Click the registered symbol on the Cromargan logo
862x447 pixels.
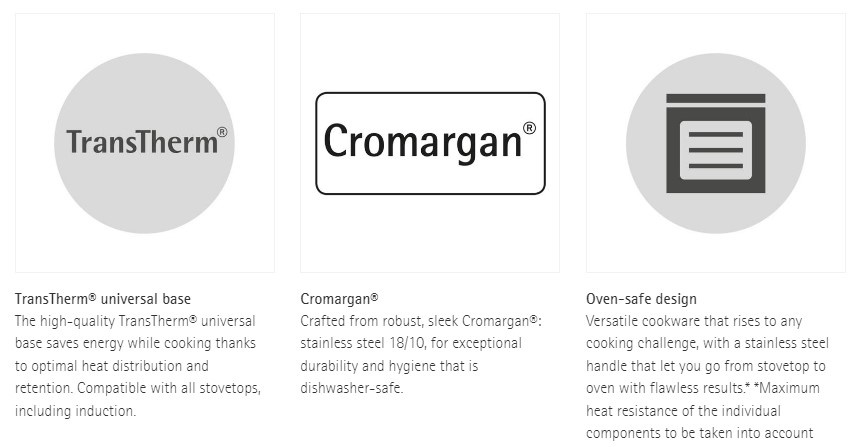(529, 128)
